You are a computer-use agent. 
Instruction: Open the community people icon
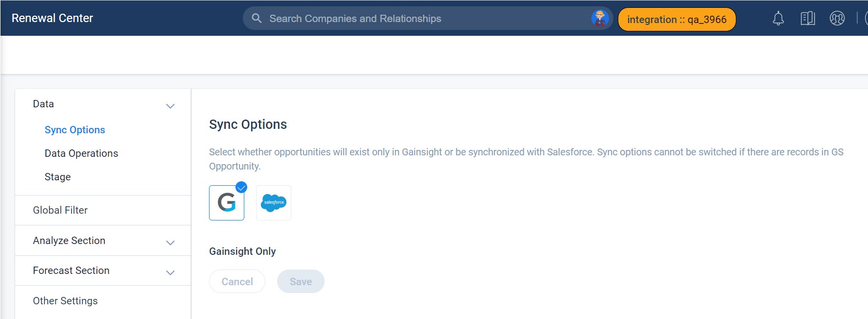[x=837, y=19]
